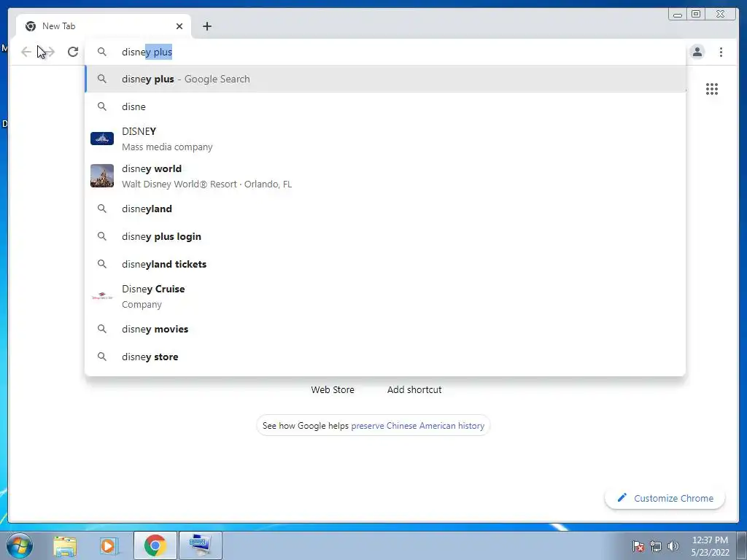Click the volume speaker tray icon
Screen dimensions: 747x560
click(673, 546)
